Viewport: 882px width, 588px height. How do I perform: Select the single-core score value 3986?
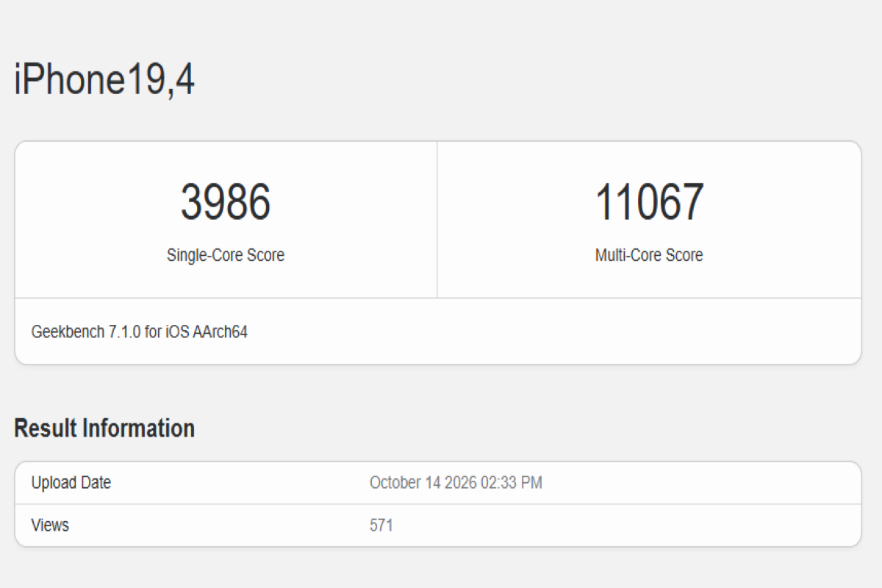226,202
